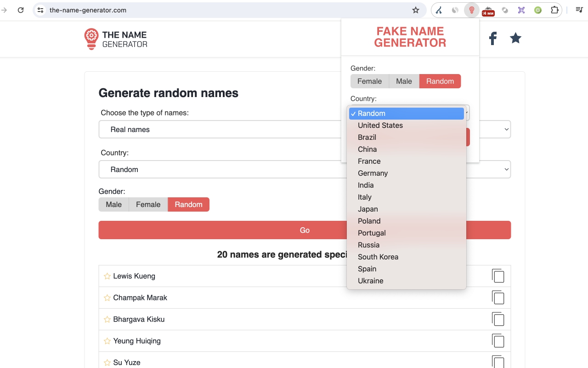588x368 pixels.
Task: Click the purple QR scanner extension icon
Action: [x=521, y=10]
